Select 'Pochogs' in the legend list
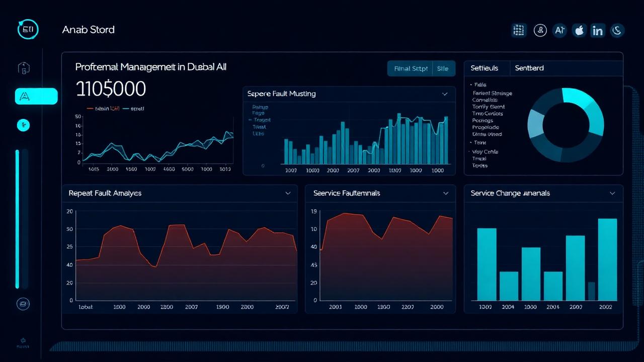This screenshot has height=362, width=644. (x=483, y=121)
